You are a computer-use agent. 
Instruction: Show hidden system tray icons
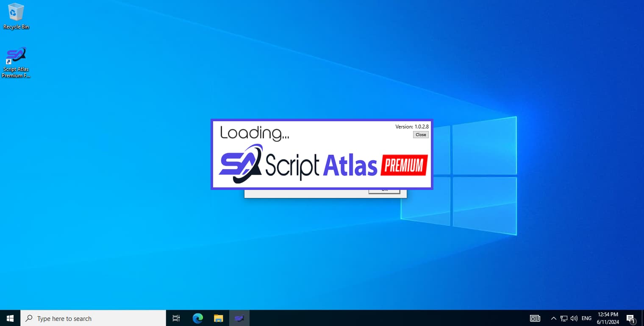pos(553,318)
